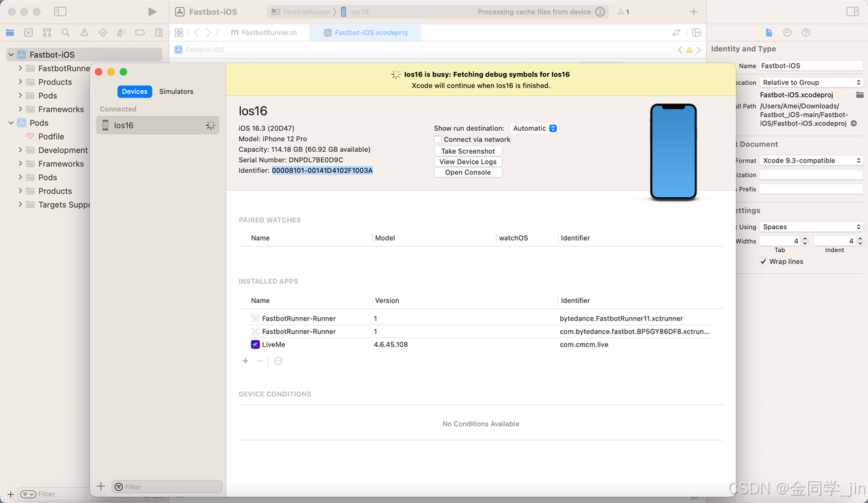Open the Breakpoint navigator icon

coord(140,33)
